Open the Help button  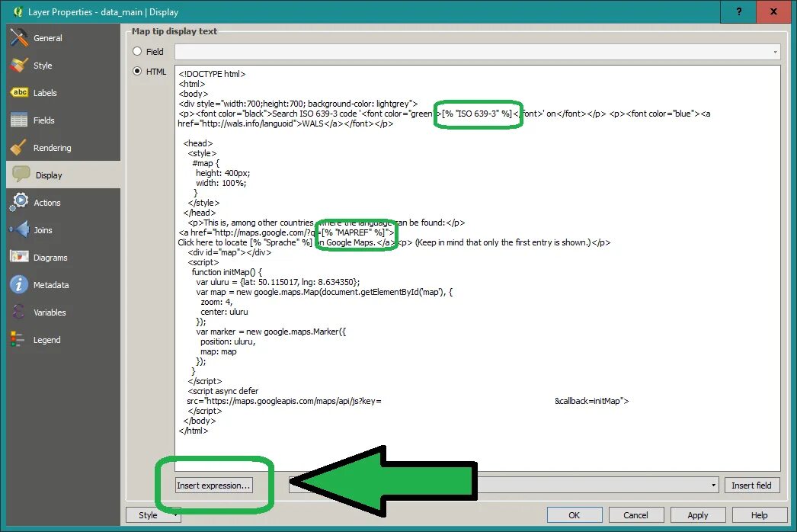tap(760, 515)
